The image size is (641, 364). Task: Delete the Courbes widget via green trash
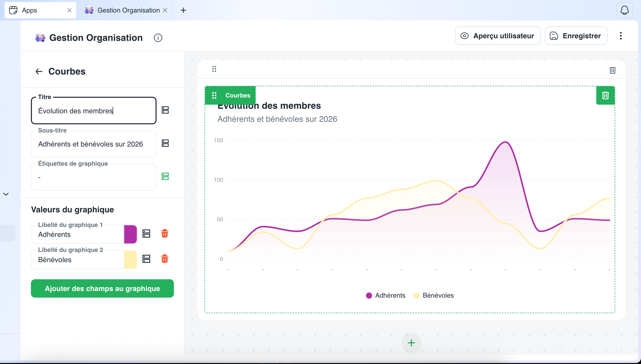coord(606,95)
